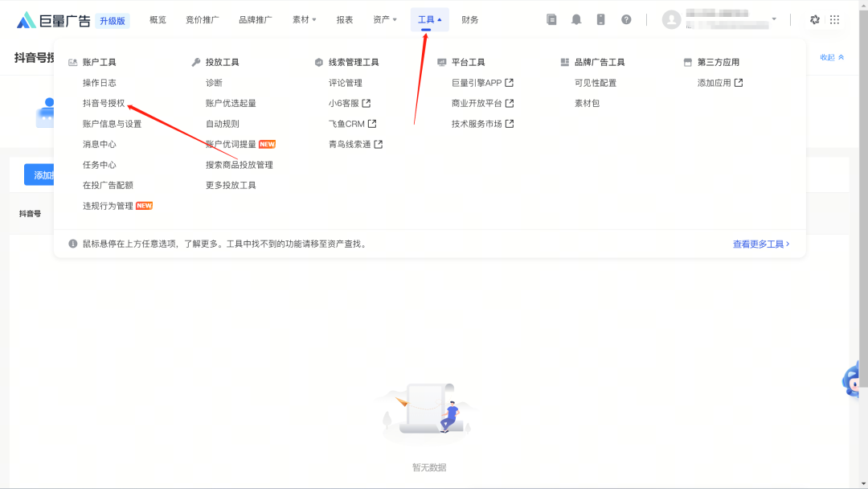Viewport: 868px width, 489px height.
Task: Open 巨量引擎APP external link
Action: point(482,83)
